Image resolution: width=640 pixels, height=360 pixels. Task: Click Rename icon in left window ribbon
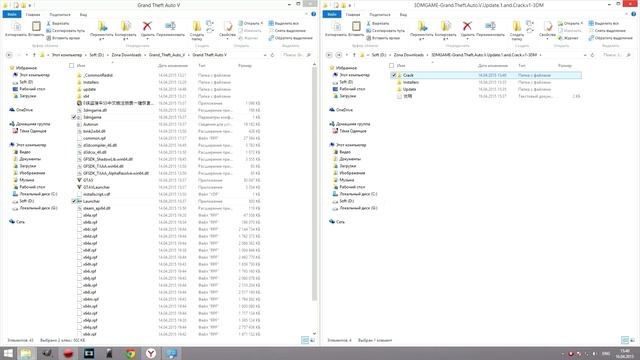pos(170,26)
